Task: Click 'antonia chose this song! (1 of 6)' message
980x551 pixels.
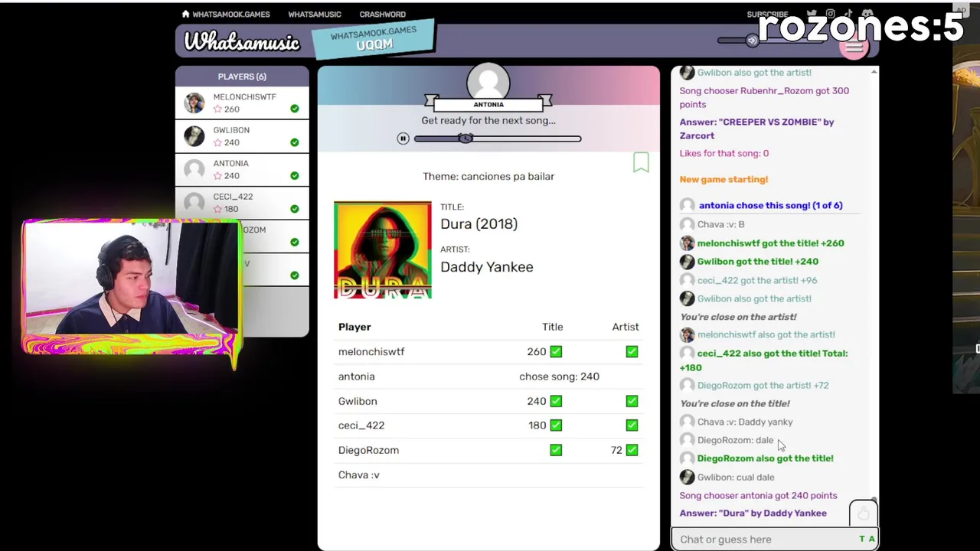Action: point(770,205)
